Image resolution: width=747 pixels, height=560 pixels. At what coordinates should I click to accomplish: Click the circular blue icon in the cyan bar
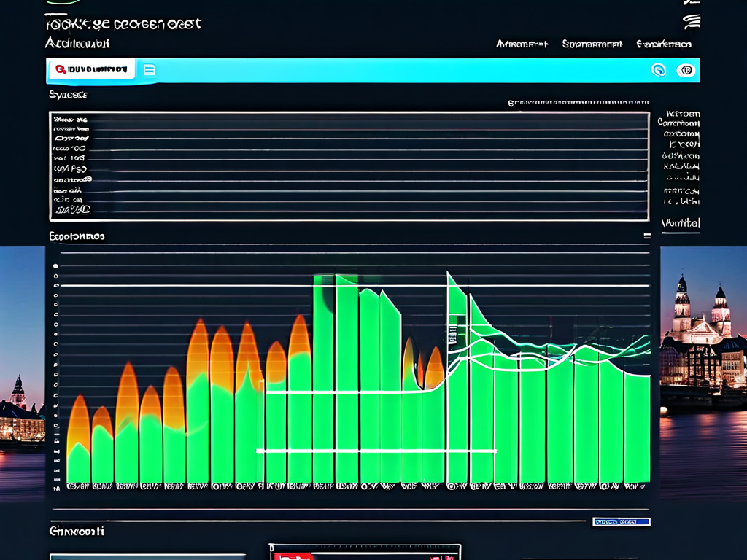click(x=658, y=70)
